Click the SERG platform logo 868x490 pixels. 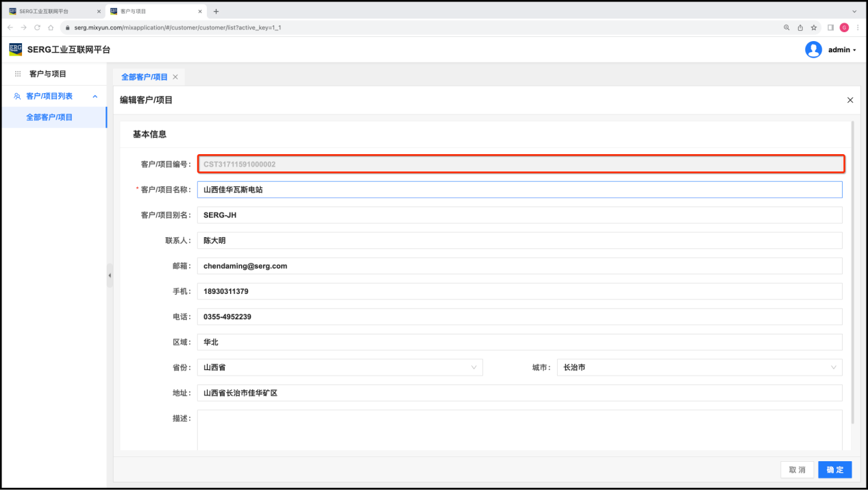[15, 49]
